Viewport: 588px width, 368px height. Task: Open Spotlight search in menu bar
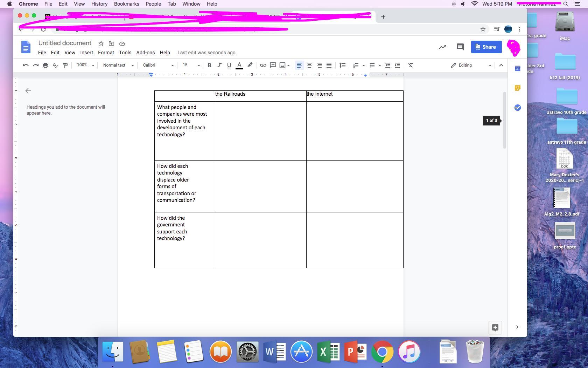[566, 4]
